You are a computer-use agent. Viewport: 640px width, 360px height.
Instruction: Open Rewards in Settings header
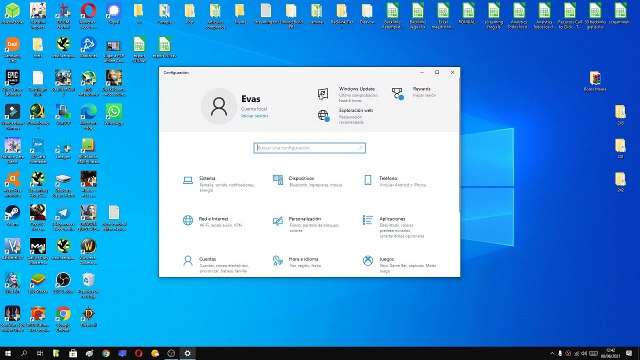pyautogui.click(x=414, y=92)
